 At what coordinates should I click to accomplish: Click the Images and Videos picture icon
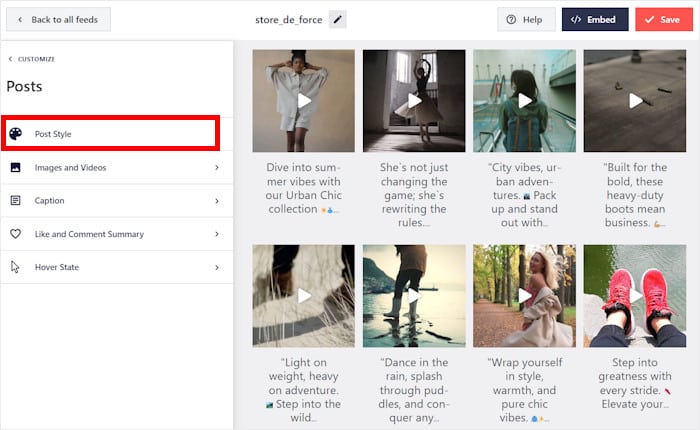click(16, 167)
